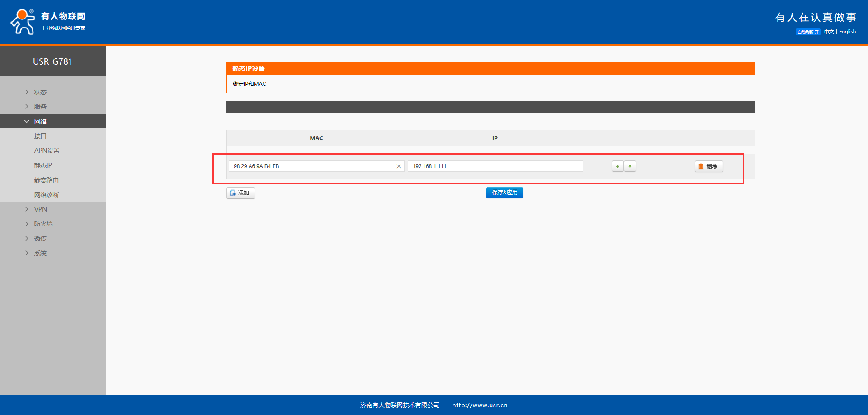Toggle the 自动刷新 auto refresh switch
The width and height of the screenshot is (868, 415).
[x=807, y=32]
